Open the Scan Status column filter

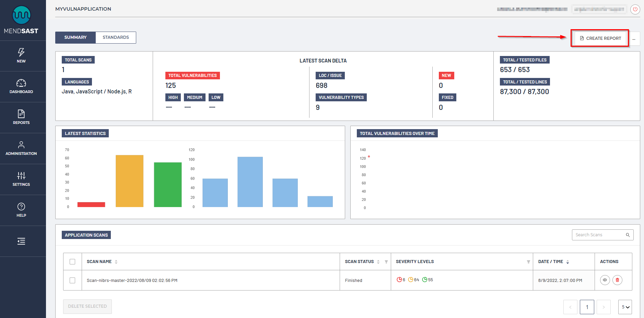point(386,262)
